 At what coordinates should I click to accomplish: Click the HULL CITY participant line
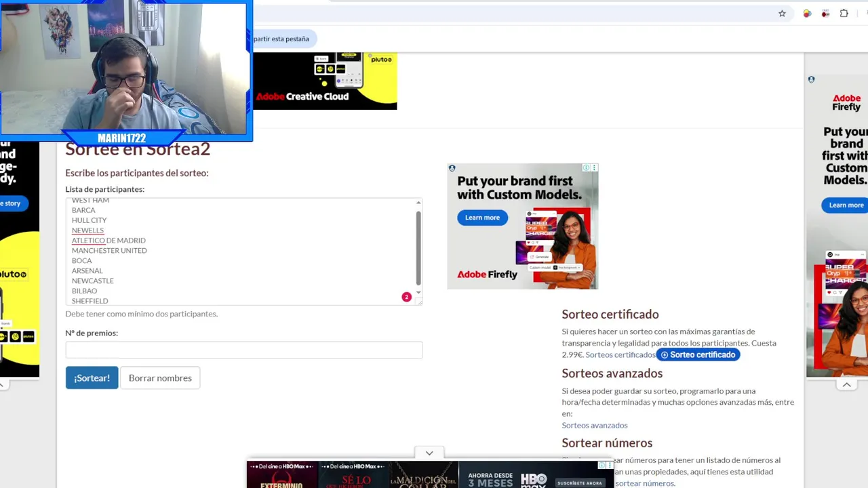coord(89,220)
